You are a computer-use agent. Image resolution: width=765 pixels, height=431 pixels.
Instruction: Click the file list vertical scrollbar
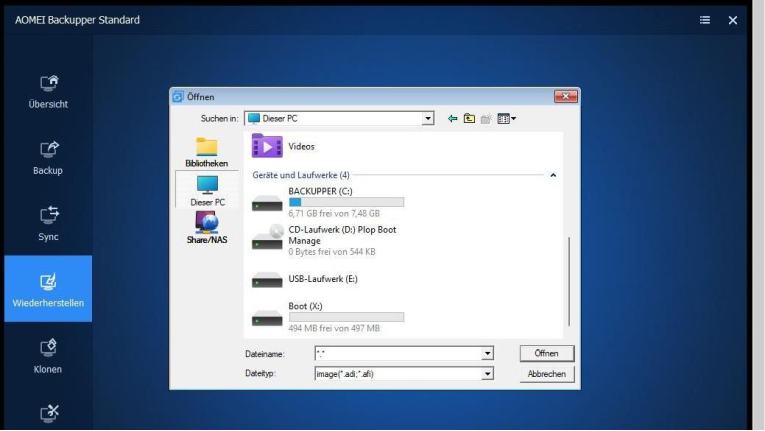569,281
